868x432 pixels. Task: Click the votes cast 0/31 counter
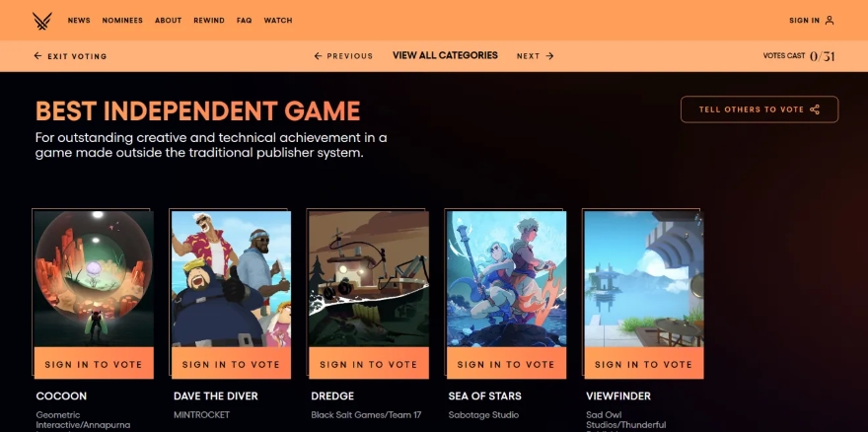799,56
